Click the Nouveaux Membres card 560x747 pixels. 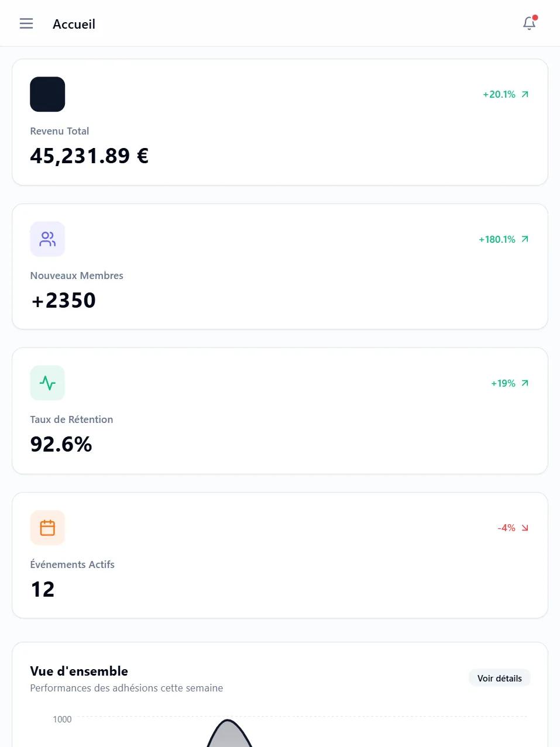[280, 266]
